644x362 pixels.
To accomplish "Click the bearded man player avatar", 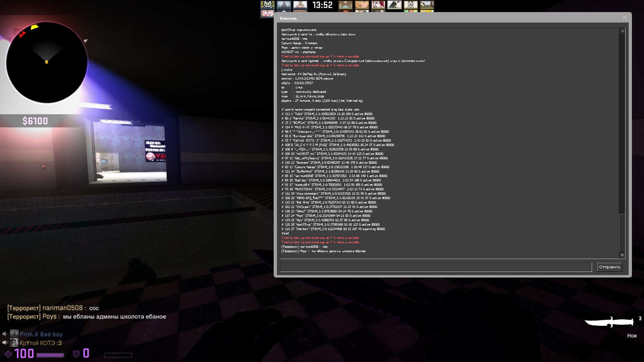I will (x=345, y=5).
